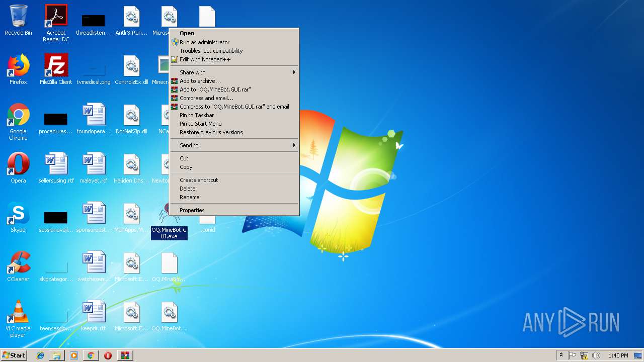Launch CCleaner desktop shortcut

[18, 266]
